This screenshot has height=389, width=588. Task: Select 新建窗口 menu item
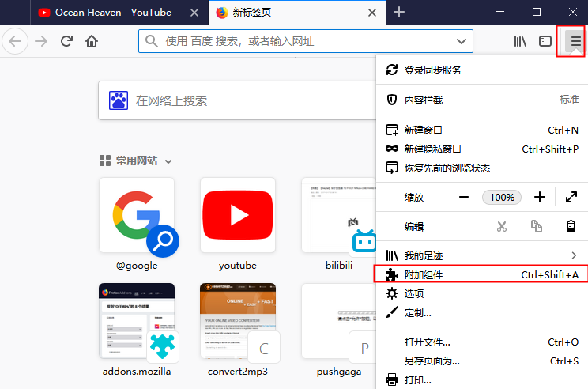(482, 130)
